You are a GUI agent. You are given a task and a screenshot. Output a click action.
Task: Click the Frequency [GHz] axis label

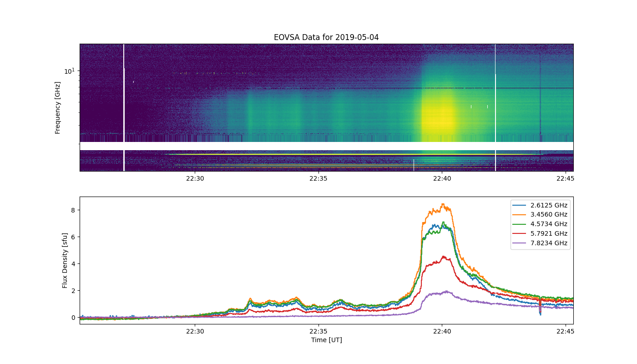click(58, 108)
